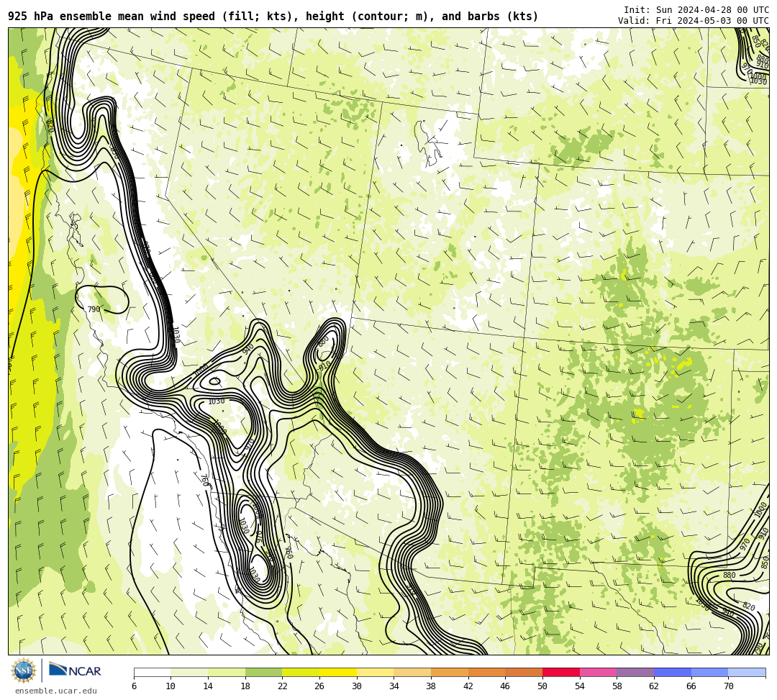Click the colorbar tick label 38
Image resolution: width=777 pixels, height=700 pixels.
click(431, 686)
